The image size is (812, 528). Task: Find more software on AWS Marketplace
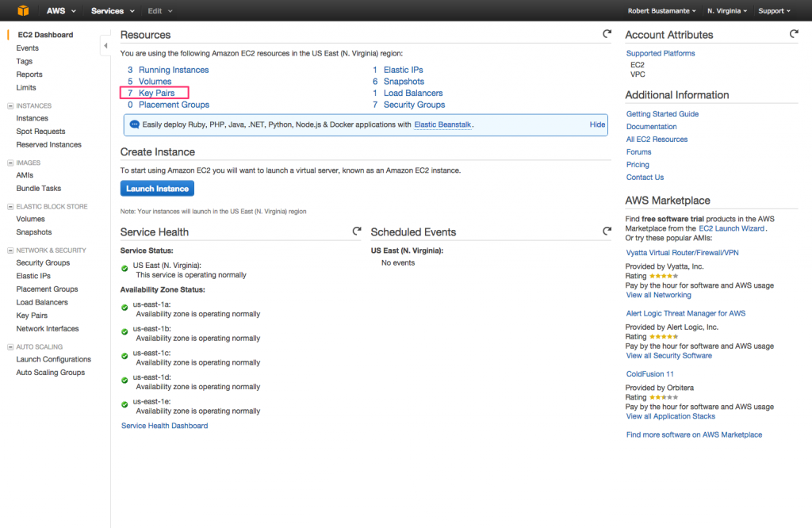[694, 434]
